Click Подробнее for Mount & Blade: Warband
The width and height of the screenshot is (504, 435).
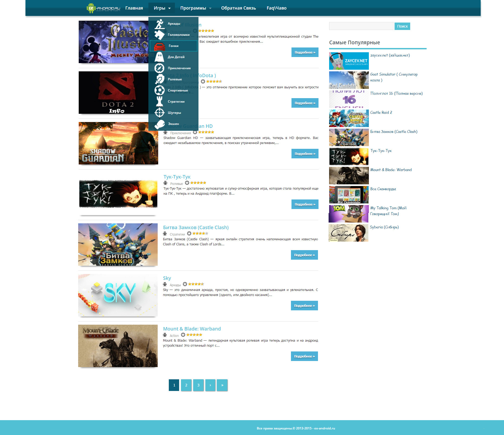pos(304,356)
